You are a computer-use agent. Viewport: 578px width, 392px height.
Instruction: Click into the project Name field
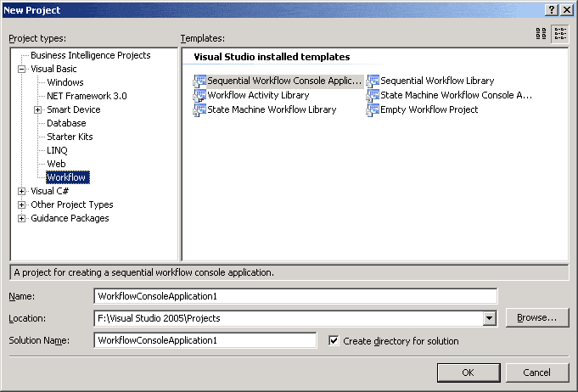[x=295, y=295]
